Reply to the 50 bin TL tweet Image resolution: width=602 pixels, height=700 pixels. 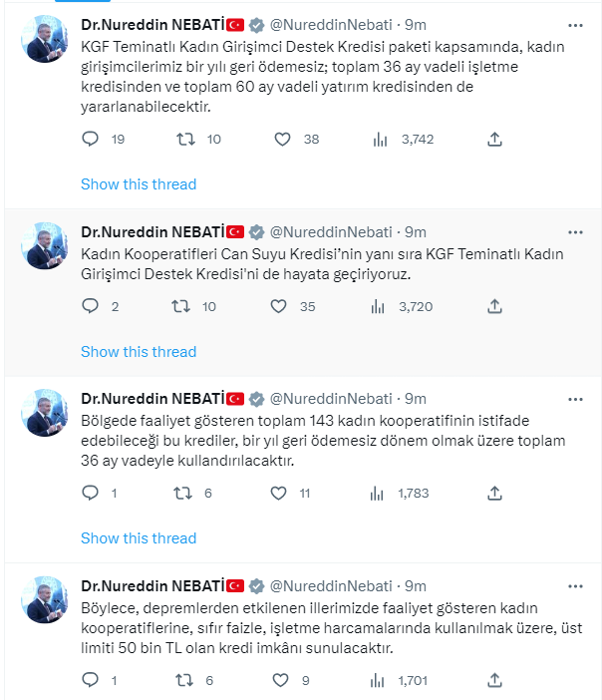coord(91,680)
